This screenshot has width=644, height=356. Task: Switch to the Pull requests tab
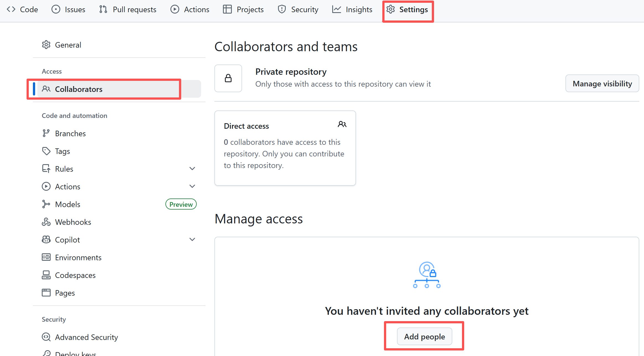point(128,9)
